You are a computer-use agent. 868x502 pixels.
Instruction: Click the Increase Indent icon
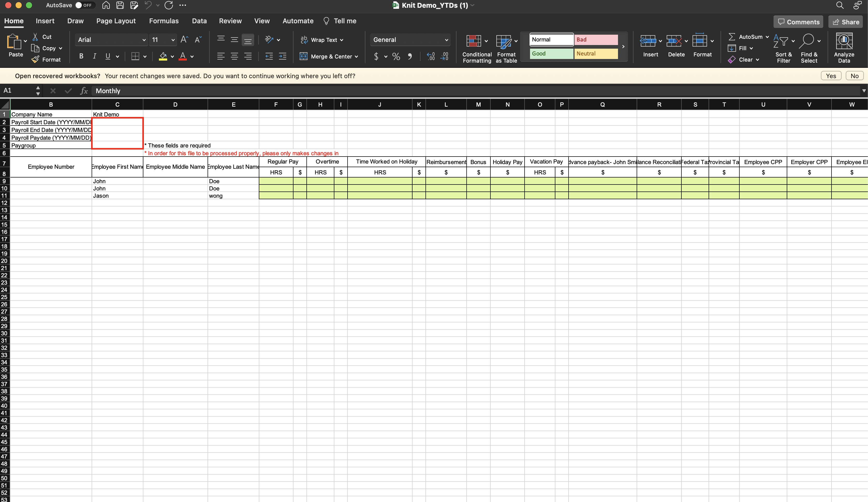click(282, 56)
